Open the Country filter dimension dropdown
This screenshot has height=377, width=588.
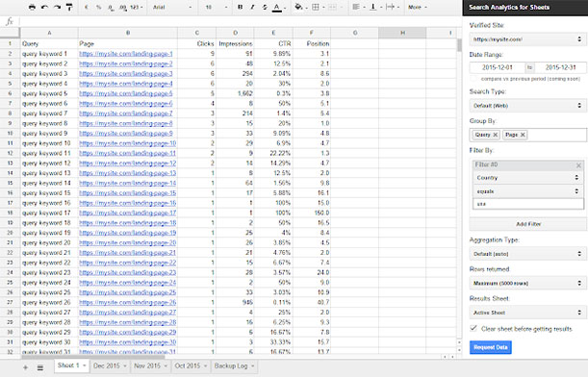pos(527,178)
